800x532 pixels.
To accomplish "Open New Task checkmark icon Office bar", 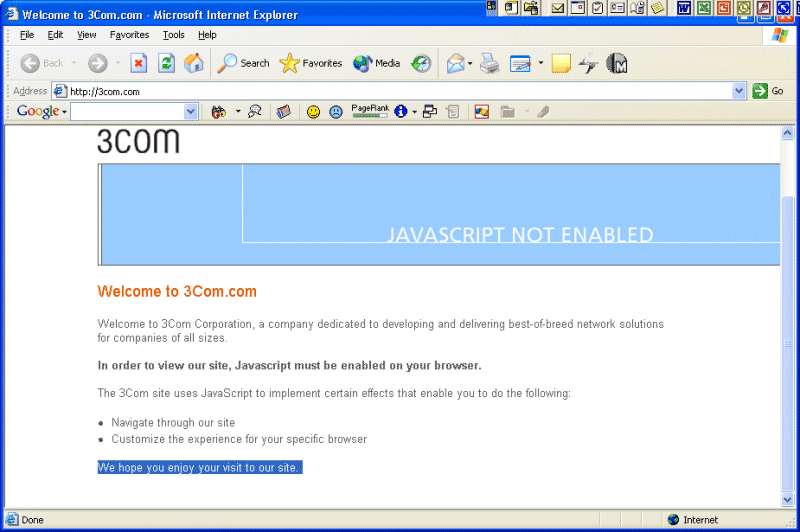I will (x=597, y=8).
